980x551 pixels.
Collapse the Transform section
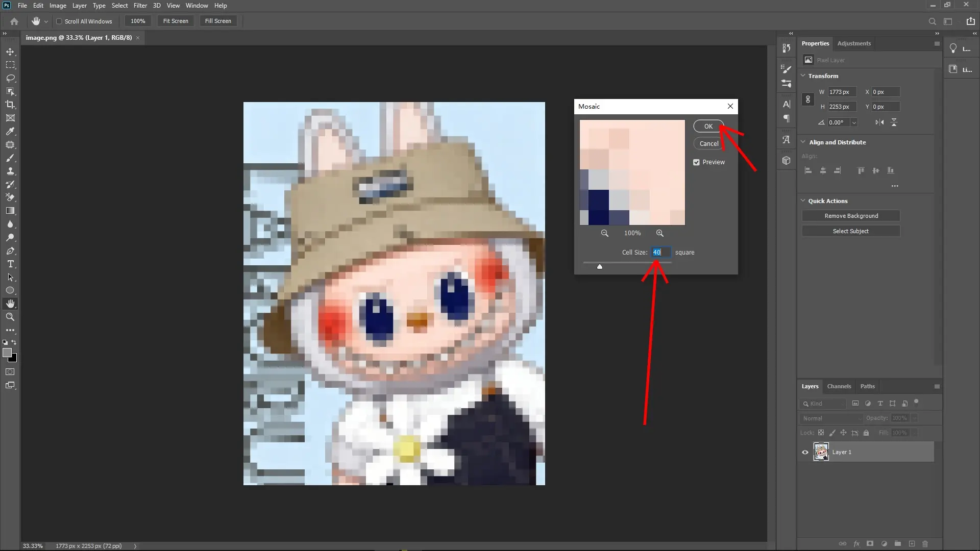803,76
